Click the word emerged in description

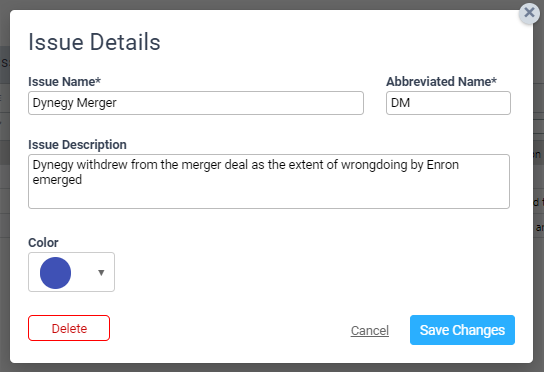tap(57, 180)
